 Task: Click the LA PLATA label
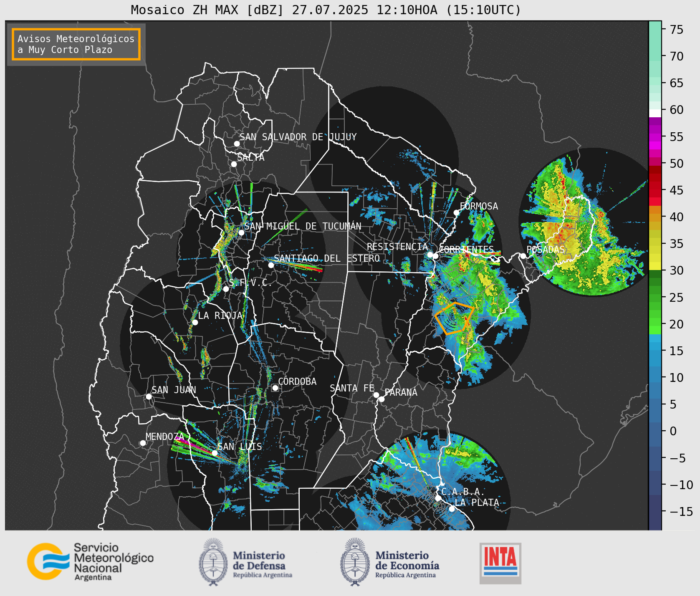coord(477,503)
